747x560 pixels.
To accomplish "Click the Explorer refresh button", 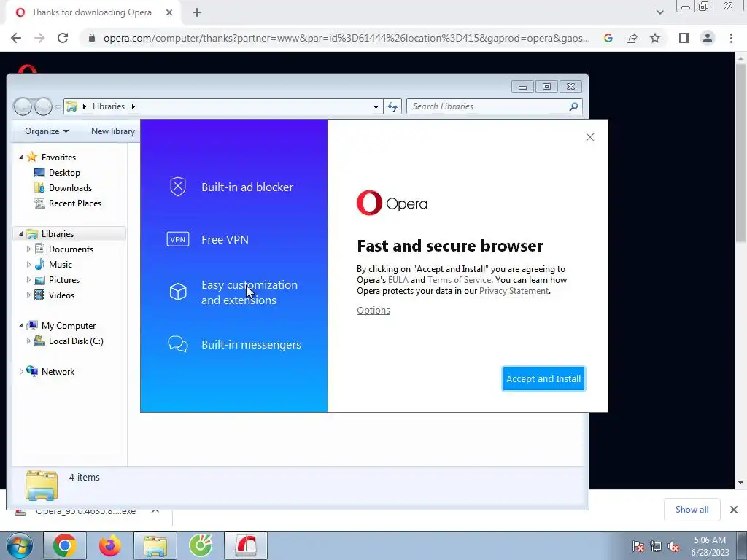I will point(392,106).
